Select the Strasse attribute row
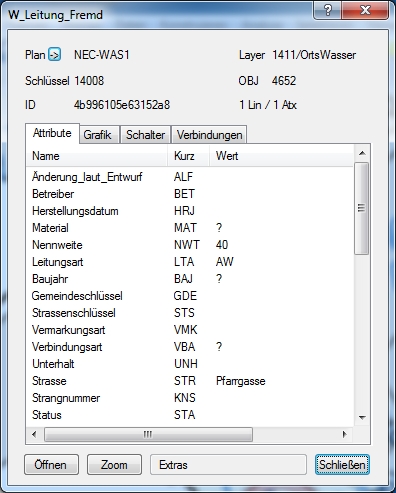This screenshot has height=493, width=396. pyautogui.click(x=189, y=381)
